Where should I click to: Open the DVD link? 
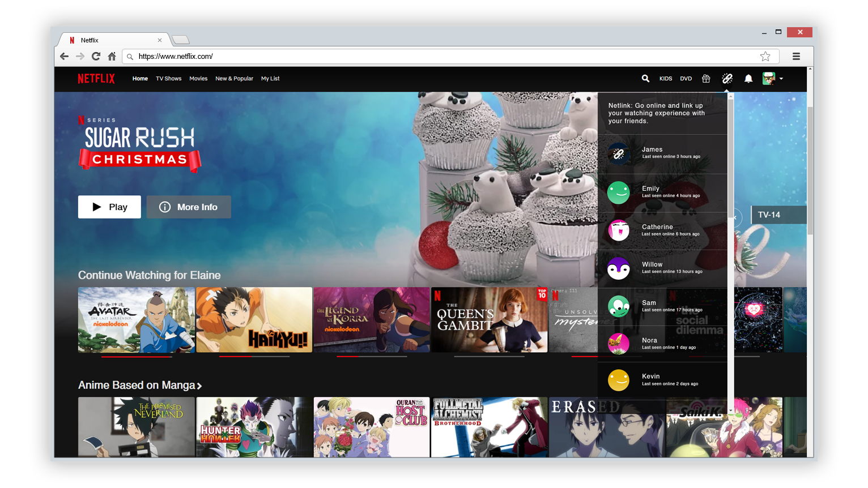686,79
